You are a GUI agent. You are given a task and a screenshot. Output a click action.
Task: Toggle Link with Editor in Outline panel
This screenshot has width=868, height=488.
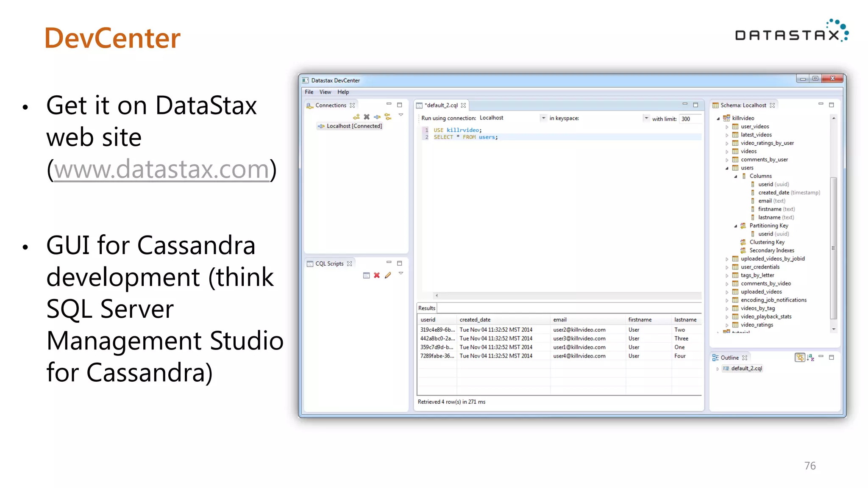[x=799, y=358]
